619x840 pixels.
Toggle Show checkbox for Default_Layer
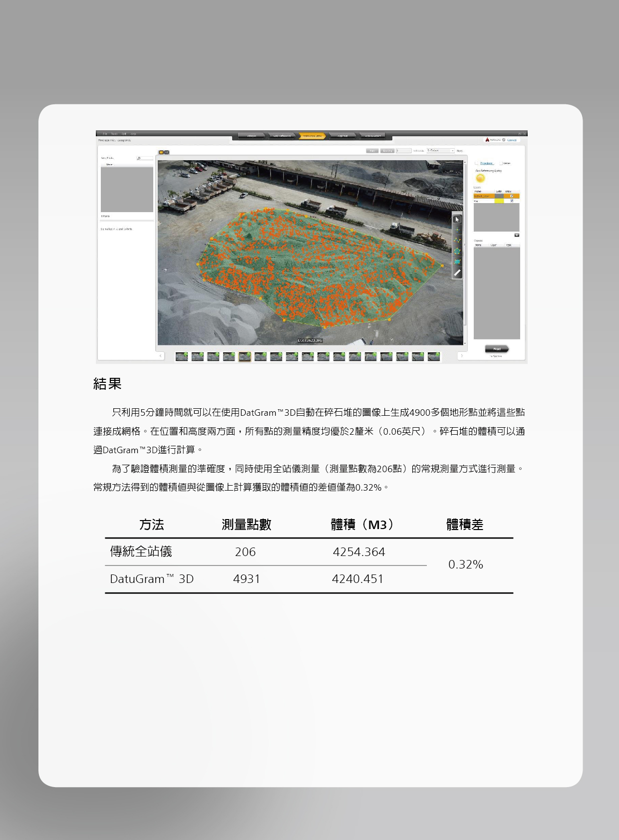(512, 196)
